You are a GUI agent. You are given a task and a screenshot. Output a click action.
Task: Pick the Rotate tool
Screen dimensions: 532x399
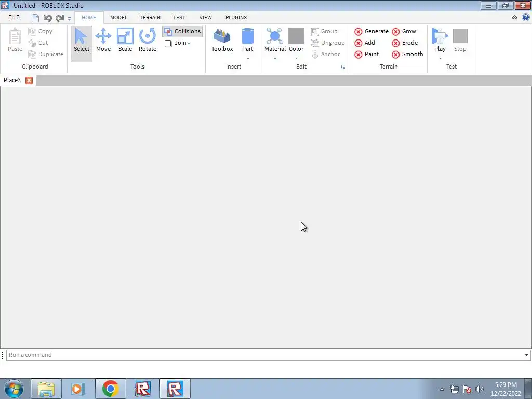click(147, 40)
